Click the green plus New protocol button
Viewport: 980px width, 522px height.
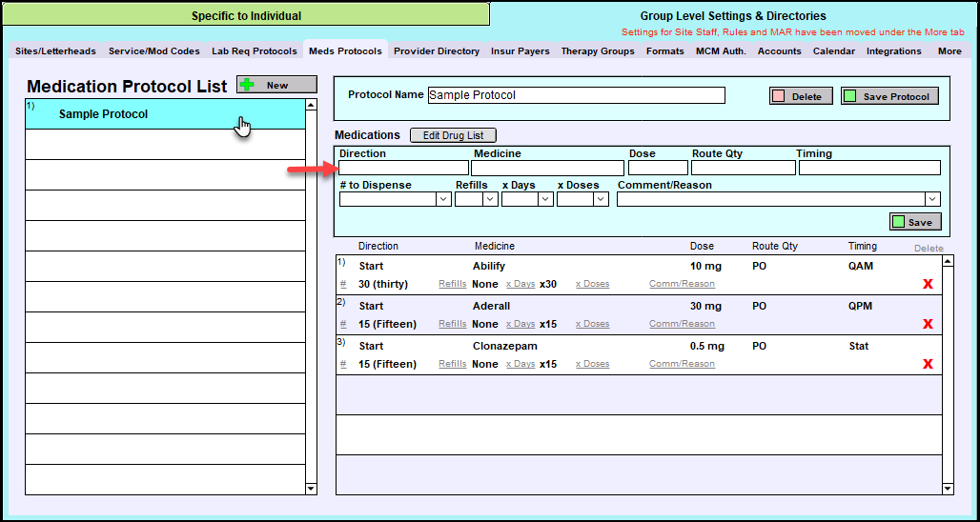pos(276,85)
